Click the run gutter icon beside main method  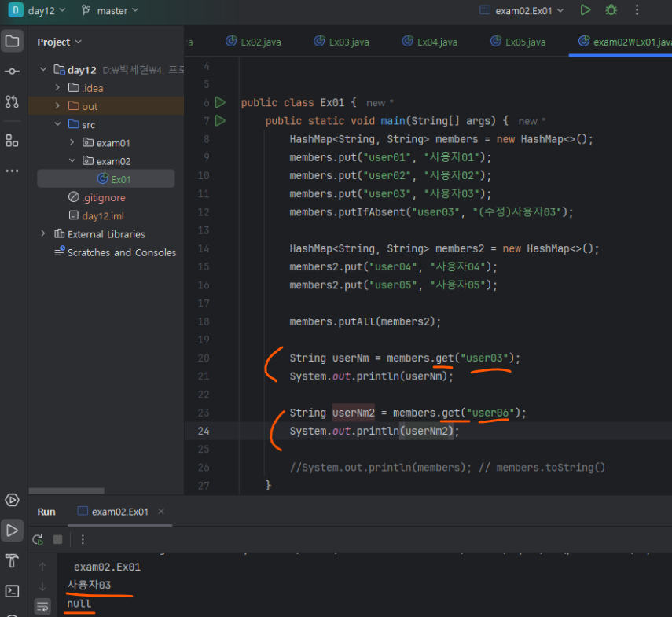(220, 121)
